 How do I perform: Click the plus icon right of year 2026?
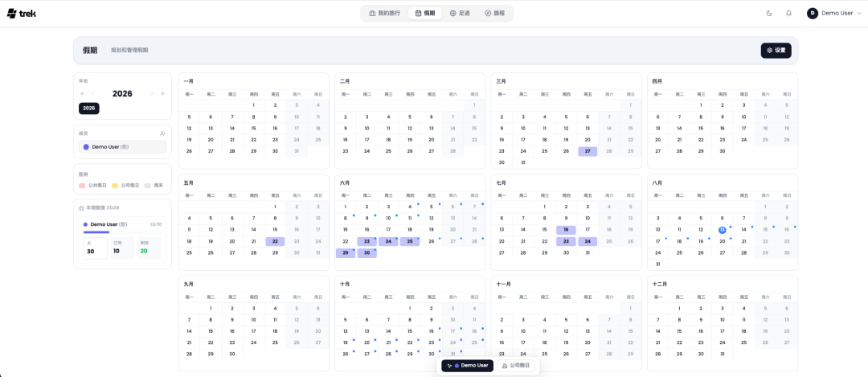[x=162, y=93]
